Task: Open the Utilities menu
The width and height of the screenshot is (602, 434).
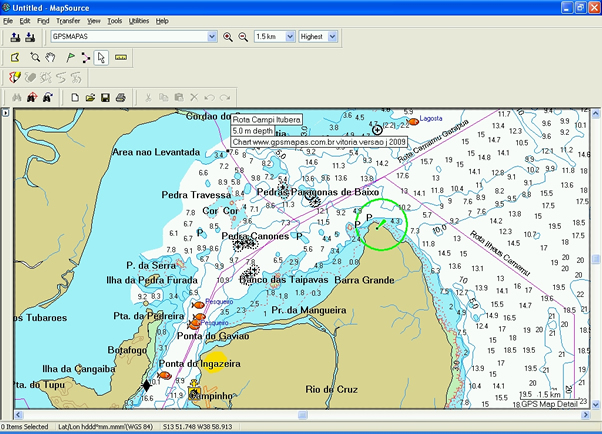Action: 139,20
